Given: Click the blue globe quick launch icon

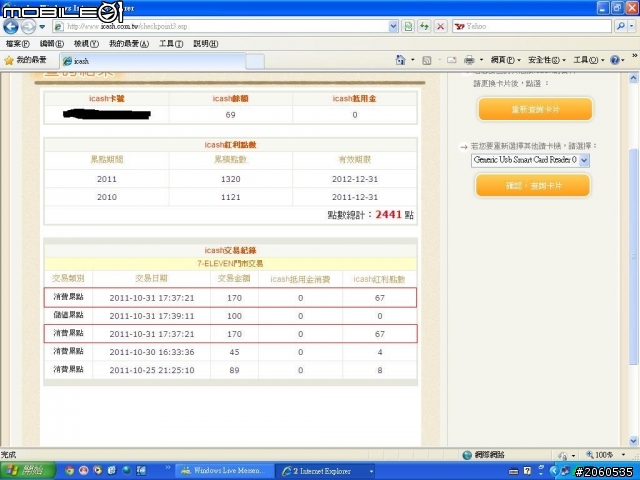Looking at the screenshot, I should [x=127, y=471].
